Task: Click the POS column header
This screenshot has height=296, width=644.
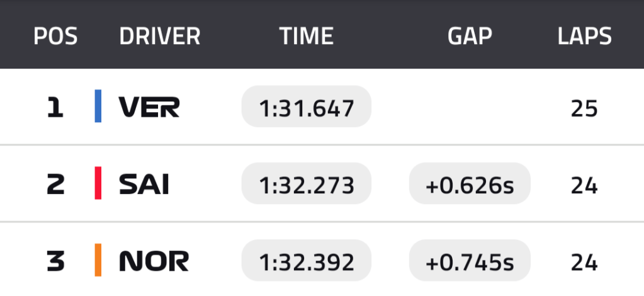Action: 55,37
